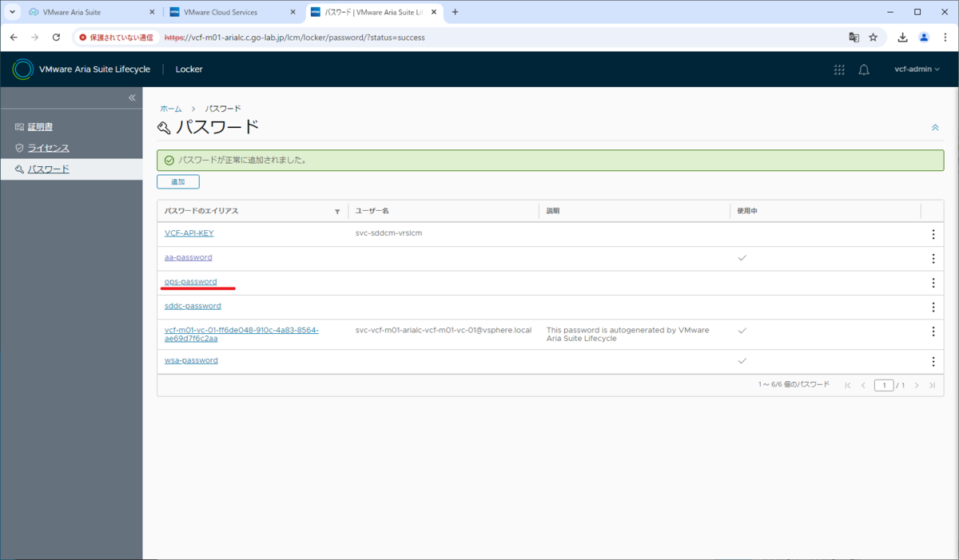
Task: Open actions menu for sddc-password row
Action: (x=933, y=308)
